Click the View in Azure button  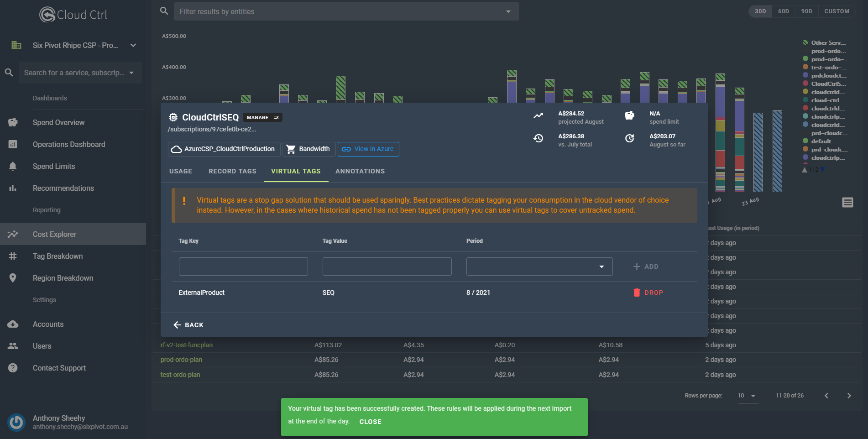pos(368,149)
